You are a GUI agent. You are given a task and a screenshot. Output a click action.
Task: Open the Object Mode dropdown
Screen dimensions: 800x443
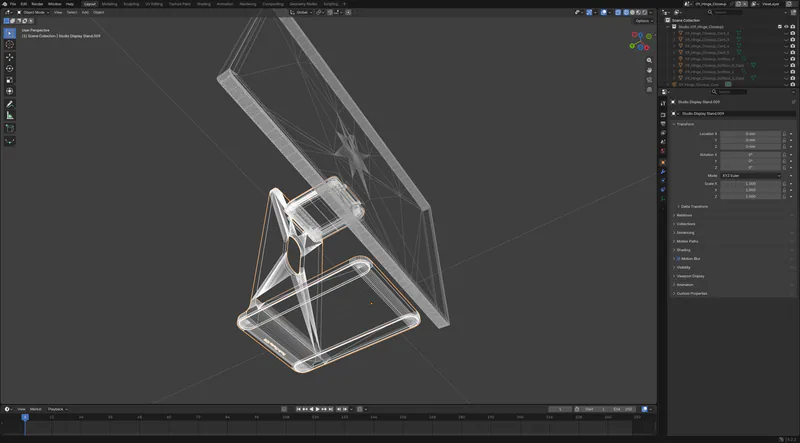[x=33, y=12]
